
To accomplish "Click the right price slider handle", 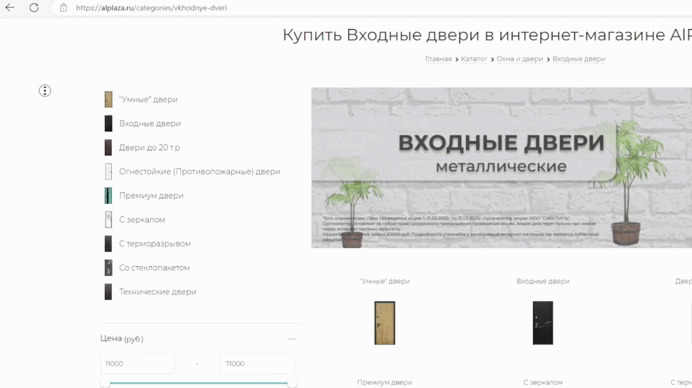I will coord(292,383).
